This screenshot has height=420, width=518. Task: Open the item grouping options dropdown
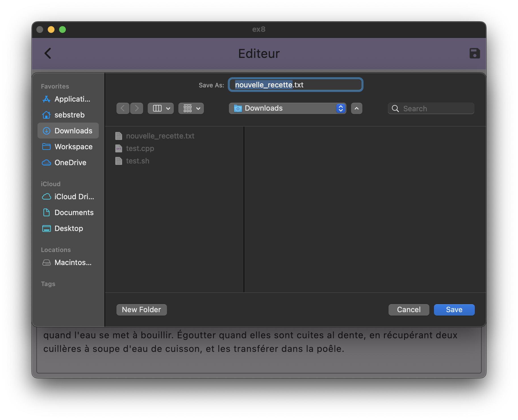[x=191, y=108]
